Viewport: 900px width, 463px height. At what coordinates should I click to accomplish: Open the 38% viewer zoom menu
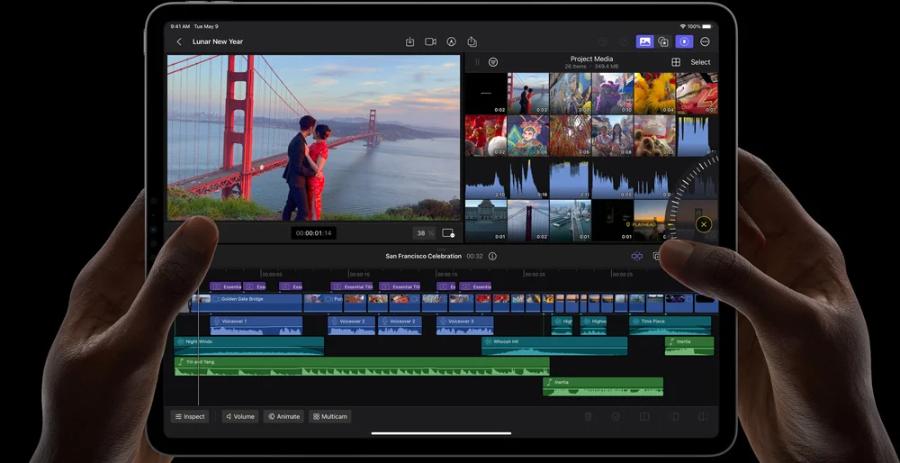pyautogui.click(x=424, y=234)
